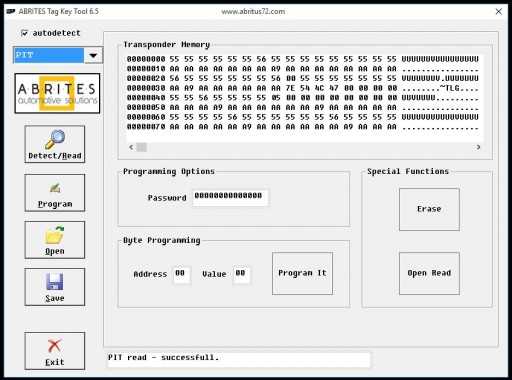Click the app icon in the title bar
The height and width of the screenshot is (380, 512).
(11, 11)
